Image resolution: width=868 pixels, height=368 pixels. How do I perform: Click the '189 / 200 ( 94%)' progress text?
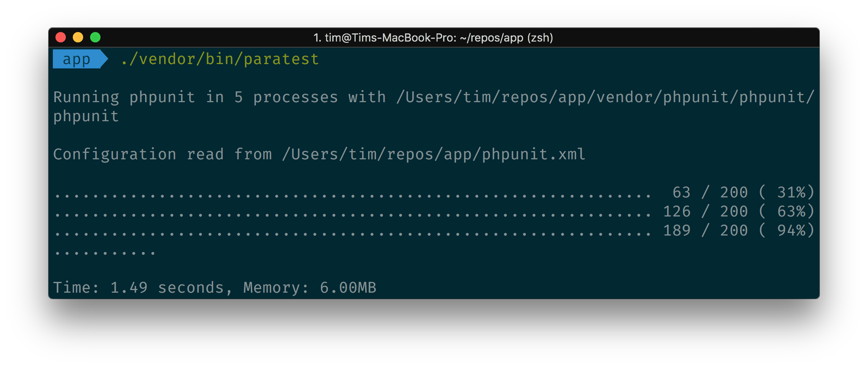(739, 230)
